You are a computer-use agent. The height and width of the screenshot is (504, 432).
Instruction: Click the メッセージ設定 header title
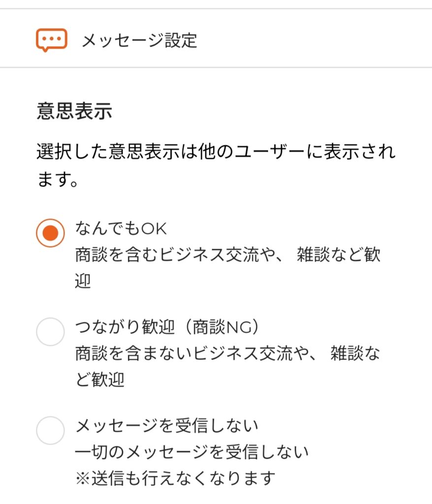click(x=139, y=40)
